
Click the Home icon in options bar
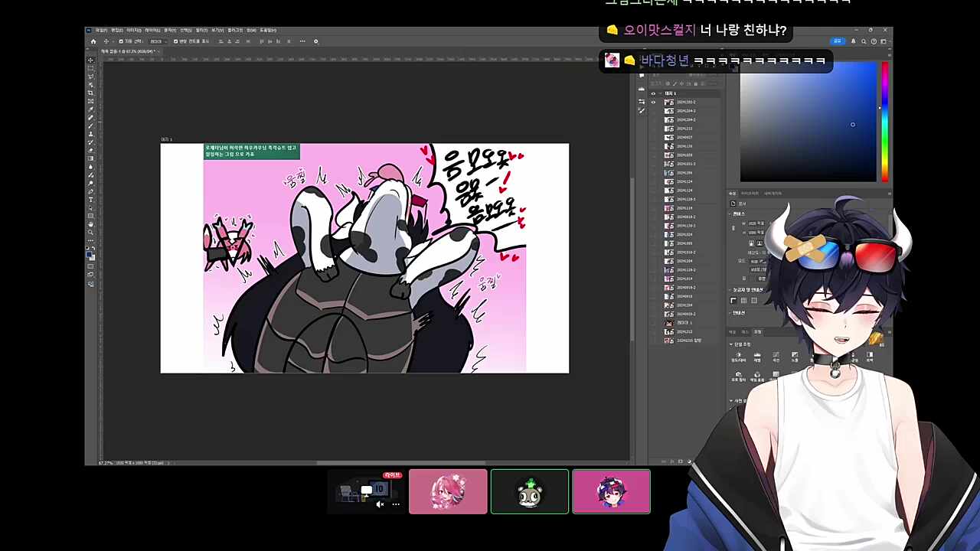point(93,41)
